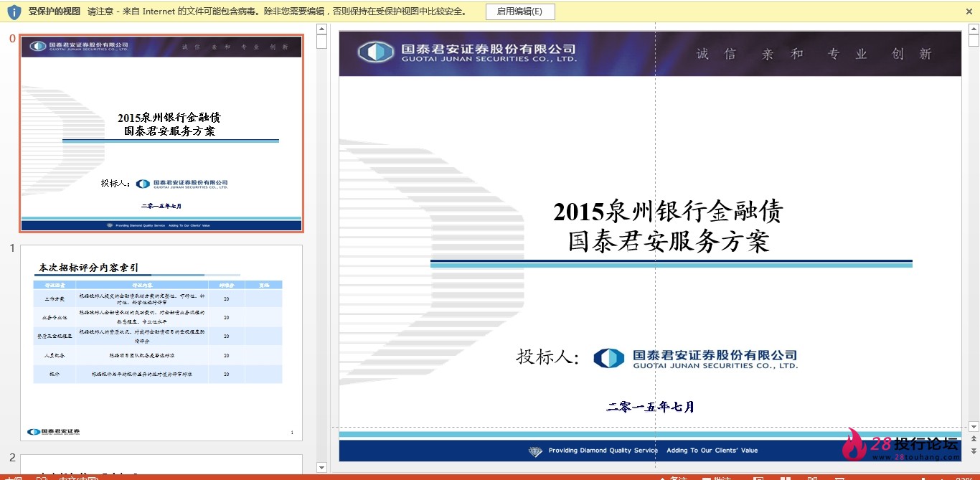Click slide number 1 label in thumbnail pane
The width and height of the screenshot is (980, 480).
click(12, 248)
